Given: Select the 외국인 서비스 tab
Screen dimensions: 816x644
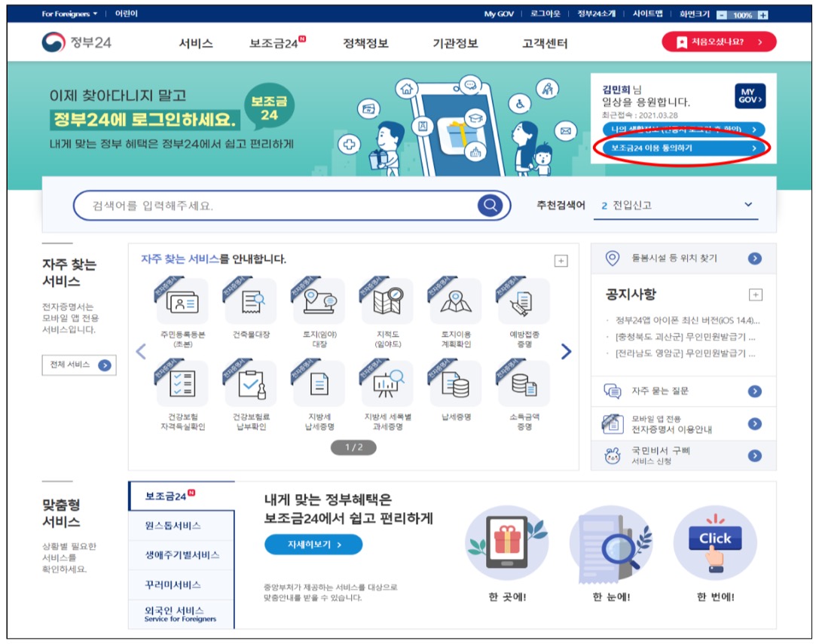Looking at the screenshot, I should [x=181, y=614].
